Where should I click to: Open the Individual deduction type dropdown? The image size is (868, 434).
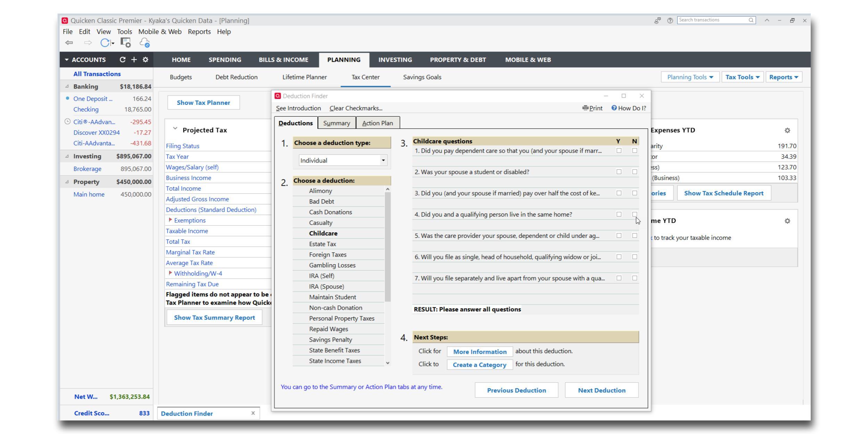(383, 160)
